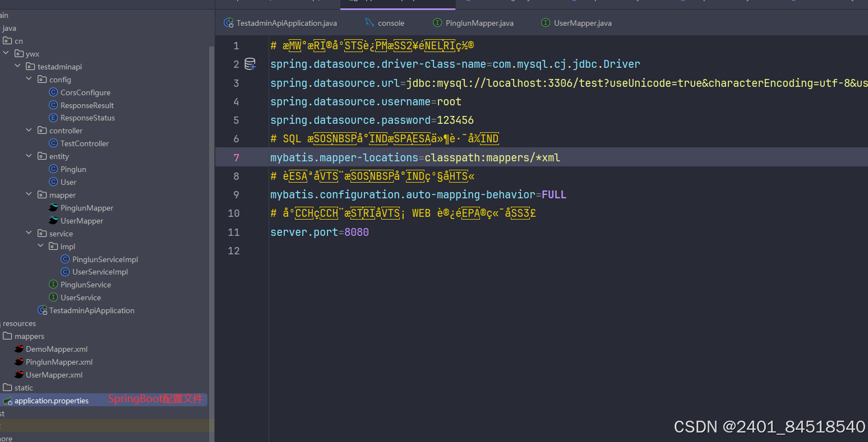
Task: Select the java source folder
Action: 9,28
